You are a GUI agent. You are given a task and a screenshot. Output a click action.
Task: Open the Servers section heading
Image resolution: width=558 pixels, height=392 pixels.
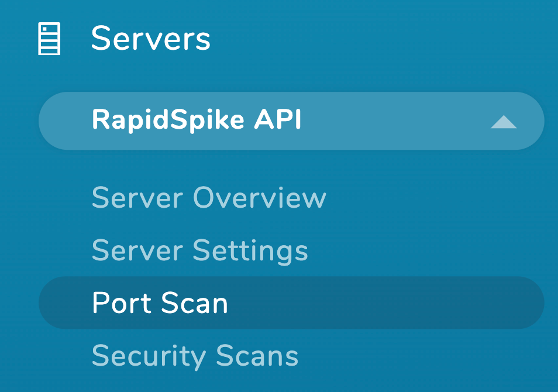click(150, 39)
